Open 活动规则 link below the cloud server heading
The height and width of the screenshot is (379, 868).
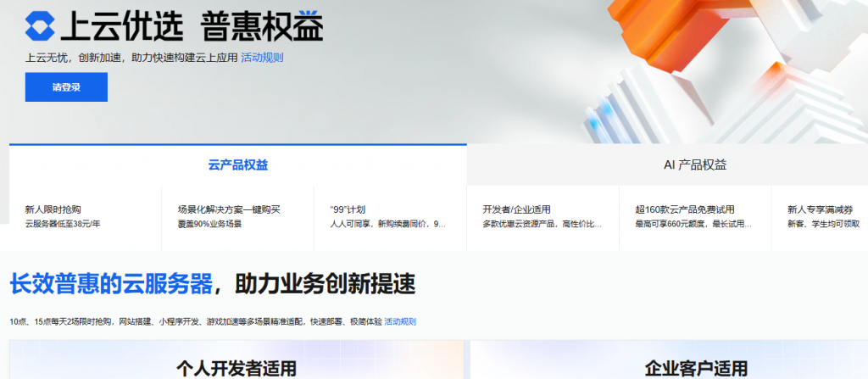pos(400,322)
